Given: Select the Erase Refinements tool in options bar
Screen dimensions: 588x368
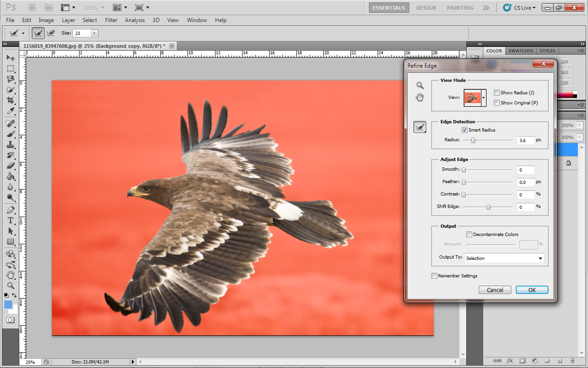Looking at the screenshot, I should (51, 33).
